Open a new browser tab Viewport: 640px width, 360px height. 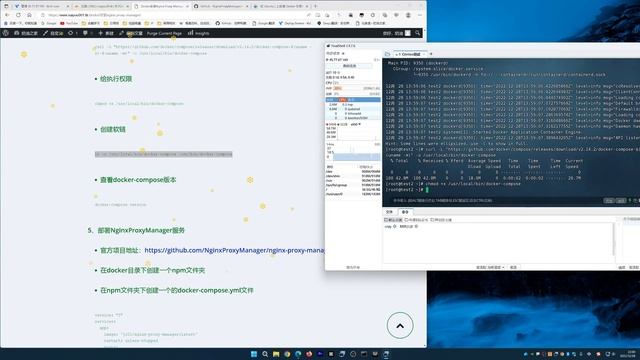[316, 6]
